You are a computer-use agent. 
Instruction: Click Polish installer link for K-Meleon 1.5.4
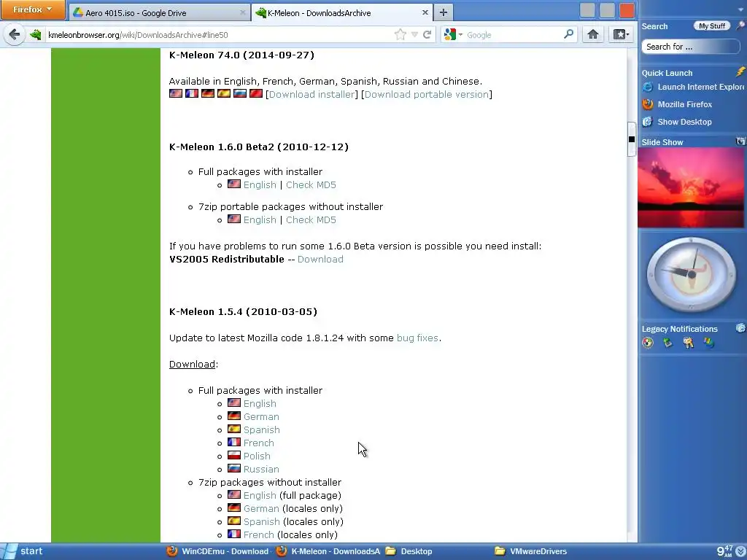pos(257,456)
